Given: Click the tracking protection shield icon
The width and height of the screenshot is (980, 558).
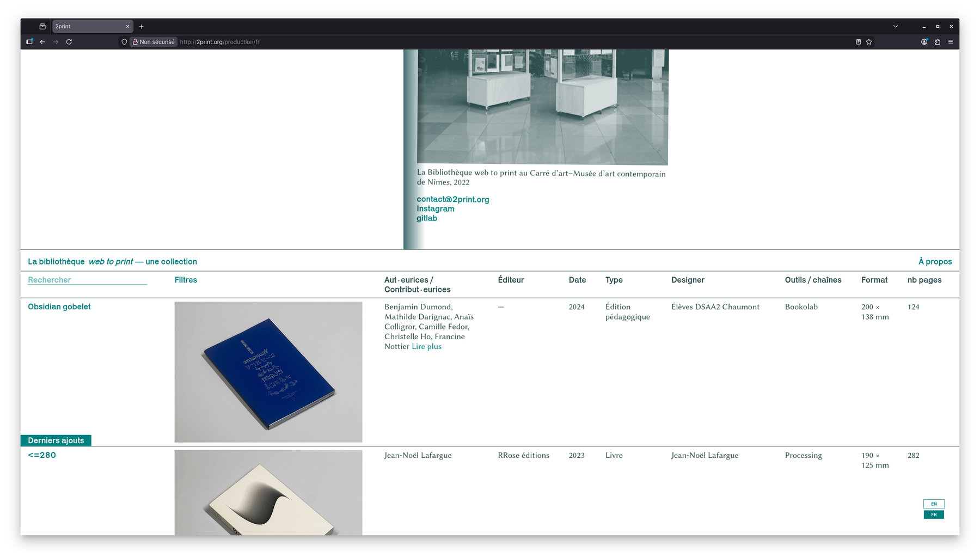Looking at the screenshot, I should coord(124,42).
